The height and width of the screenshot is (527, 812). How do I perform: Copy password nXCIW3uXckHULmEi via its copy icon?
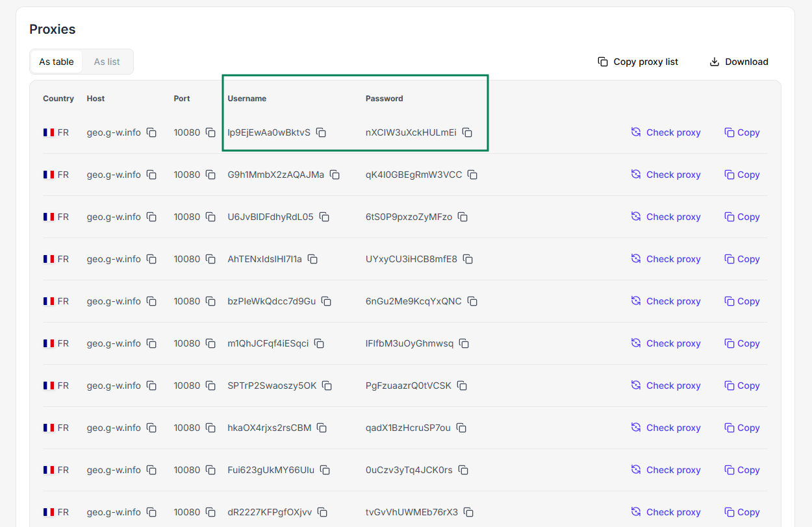pos(467,132)
